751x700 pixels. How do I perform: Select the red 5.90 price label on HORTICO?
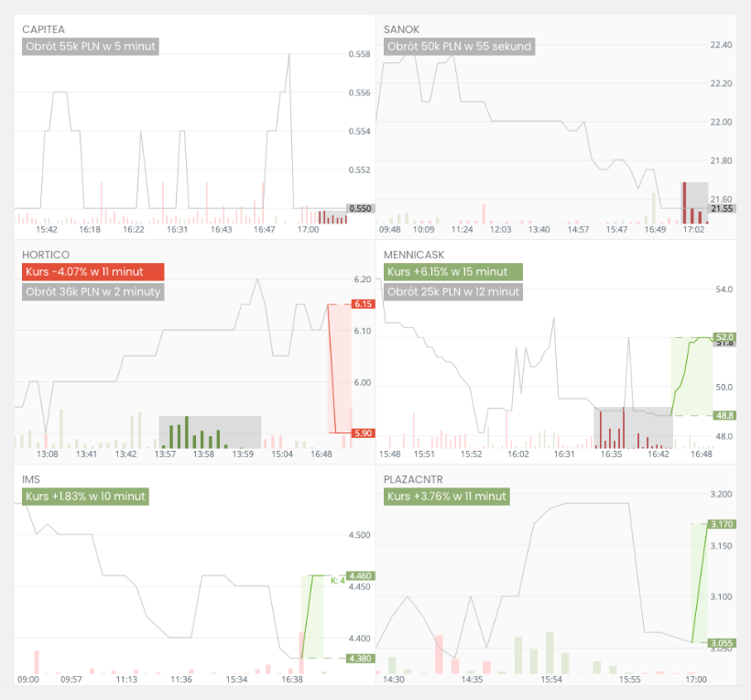click(363, 433)
